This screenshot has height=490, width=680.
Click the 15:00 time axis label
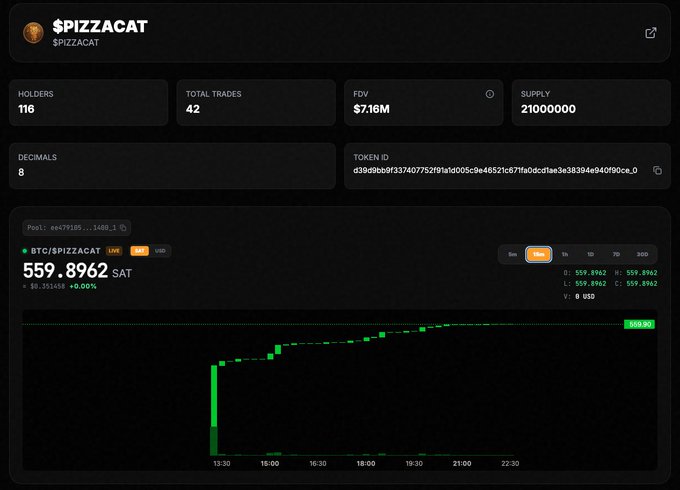point(270,464)
